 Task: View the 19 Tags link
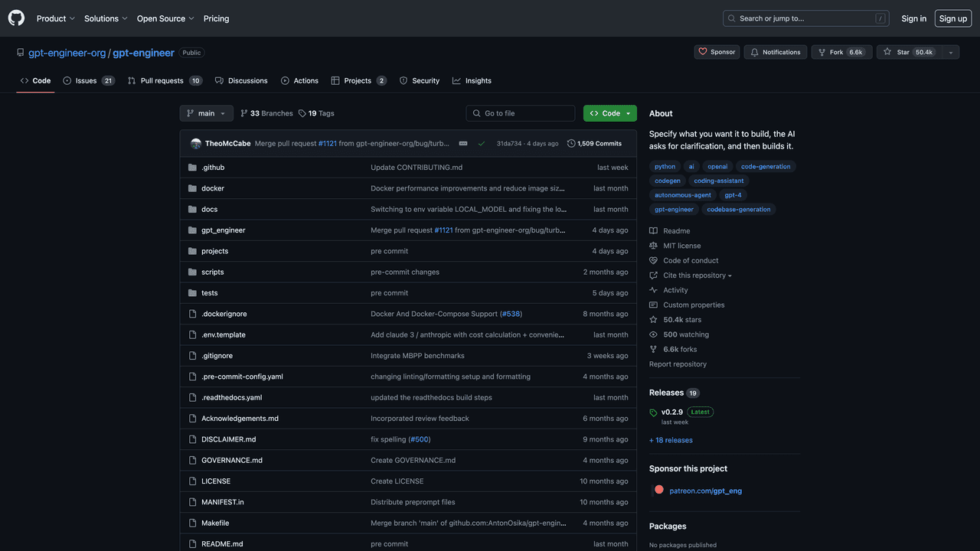click(x=316, y=113)
